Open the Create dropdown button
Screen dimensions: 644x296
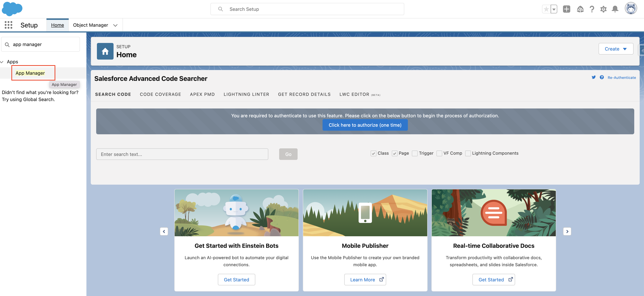615,49
